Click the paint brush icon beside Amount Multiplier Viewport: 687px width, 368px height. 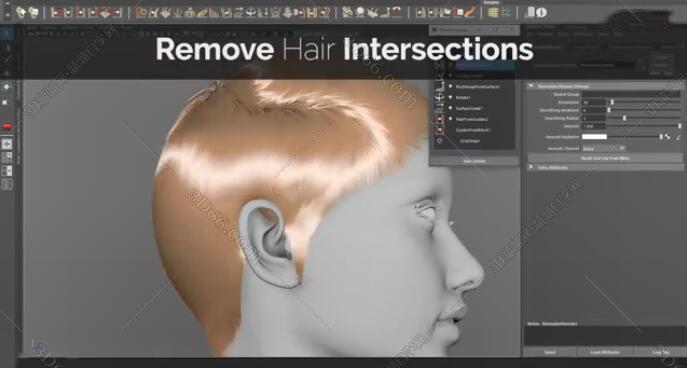[678, 137]
